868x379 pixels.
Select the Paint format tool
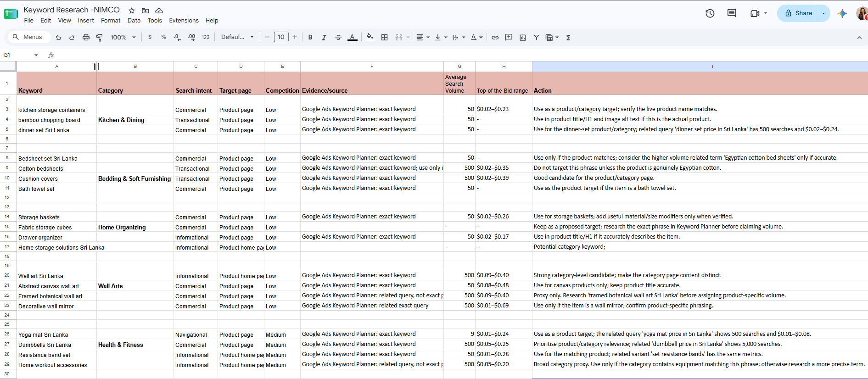point(99,38)
